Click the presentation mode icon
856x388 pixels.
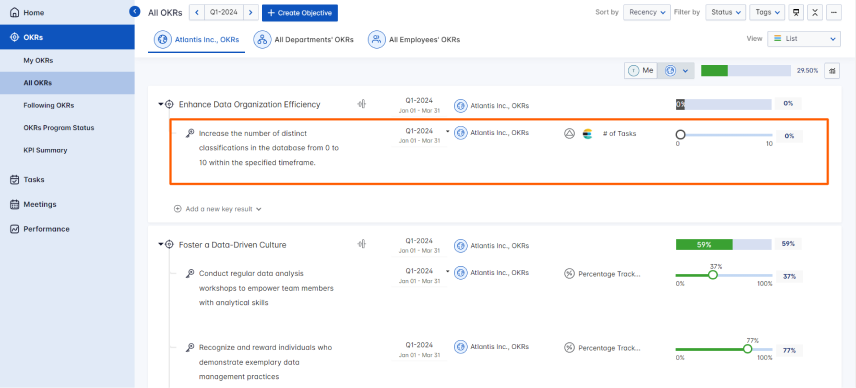[796, 13]
